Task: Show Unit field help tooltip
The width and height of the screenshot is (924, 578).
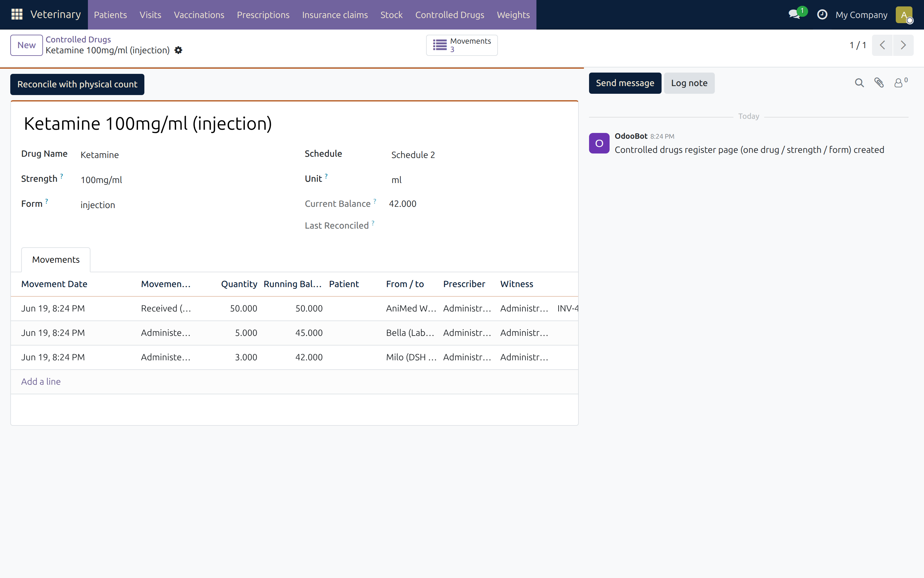Action: click(x=326, y=176)
